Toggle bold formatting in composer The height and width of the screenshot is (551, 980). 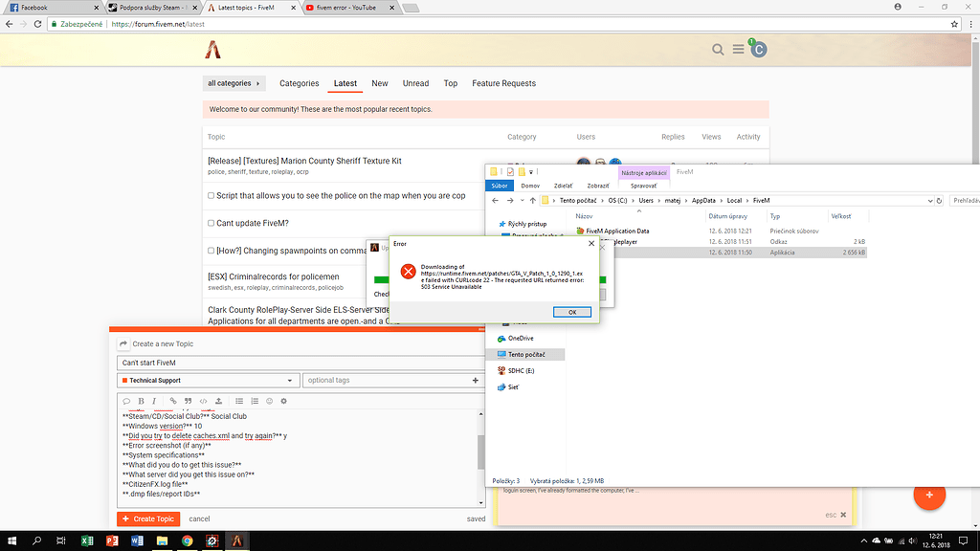141,401
